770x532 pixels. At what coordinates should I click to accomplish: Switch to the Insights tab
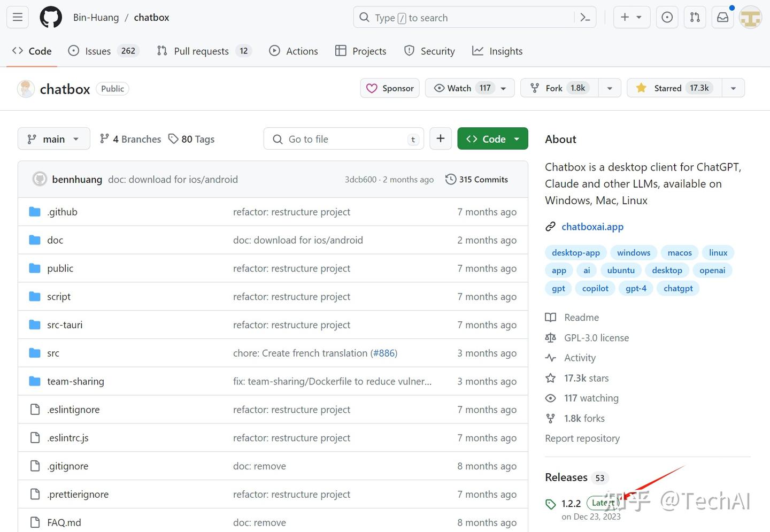click(497, 51)
